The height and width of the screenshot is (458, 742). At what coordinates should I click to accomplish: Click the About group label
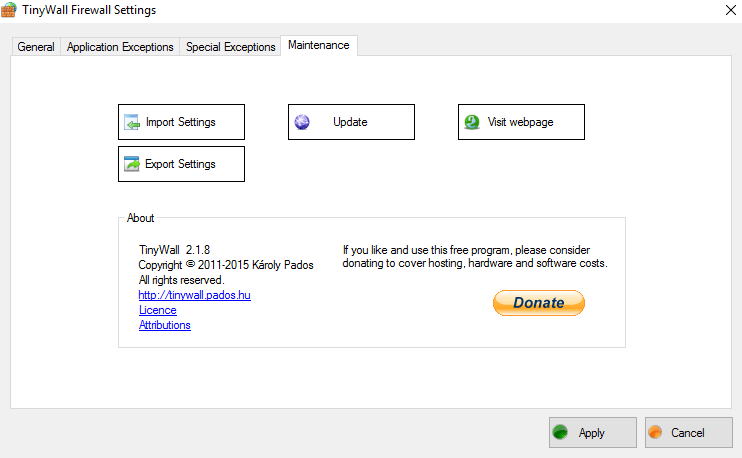click(x=141, y=218)
